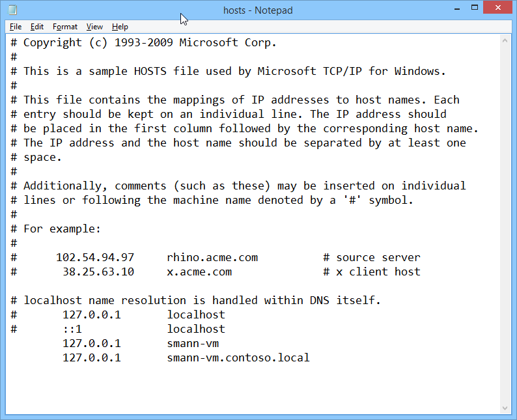Click the Notepad app icon in title bar
The image size is (517, 420).
coord(12,10)
